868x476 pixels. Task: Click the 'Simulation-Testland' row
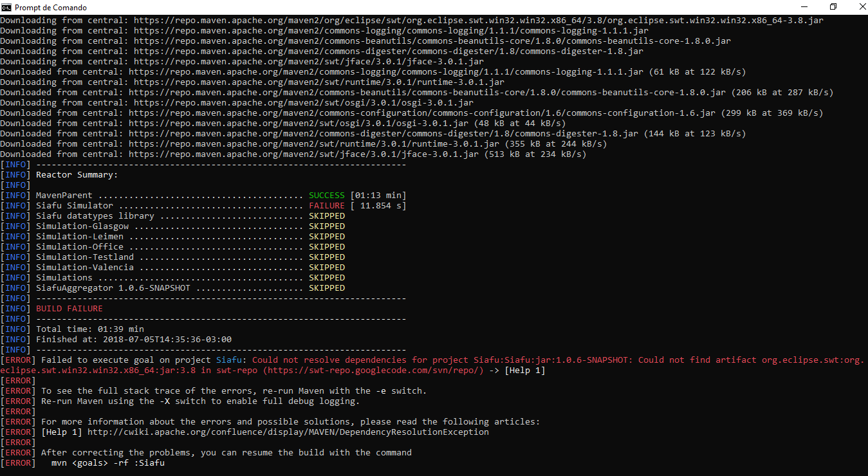click(85, 257)
